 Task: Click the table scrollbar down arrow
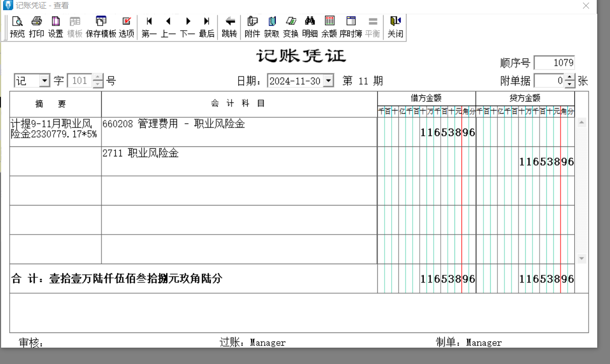tap(581, 259)
